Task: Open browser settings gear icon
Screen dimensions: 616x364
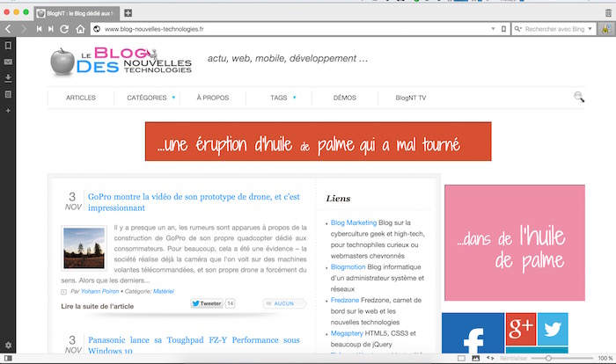Action: [x=8, y=345]
